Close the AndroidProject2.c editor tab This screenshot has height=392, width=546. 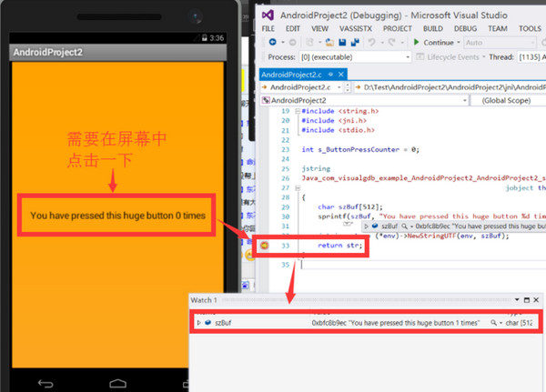pyautogui.click(x=341, y=75)
